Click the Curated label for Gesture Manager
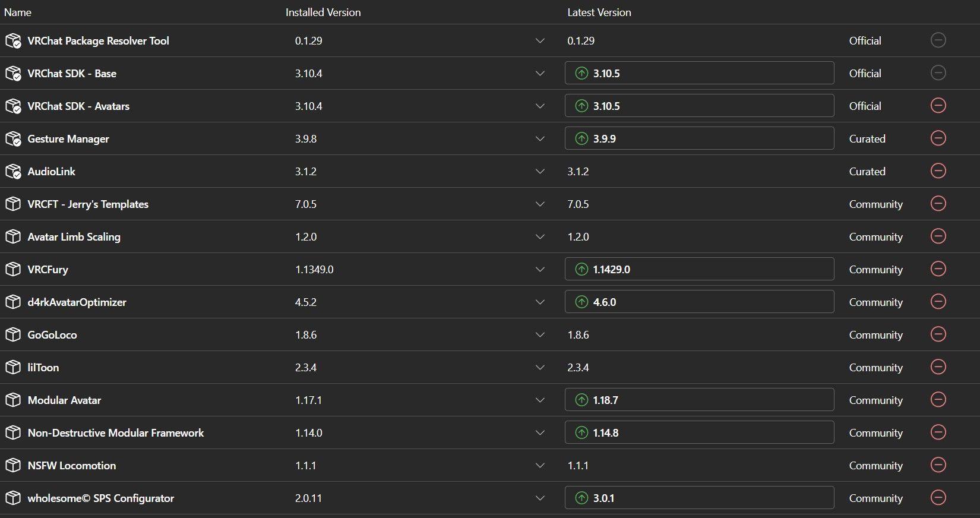The image size is (980, 518). click(x=867, y=139)
